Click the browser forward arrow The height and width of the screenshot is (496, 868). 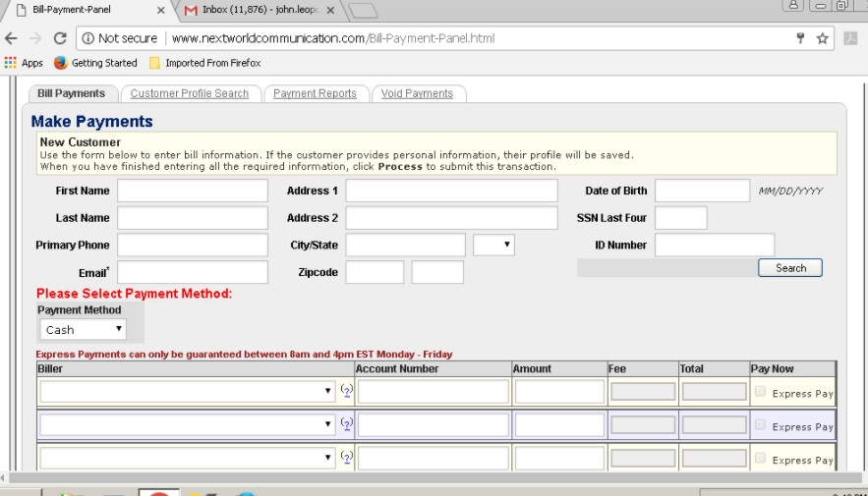coord(35,38)
